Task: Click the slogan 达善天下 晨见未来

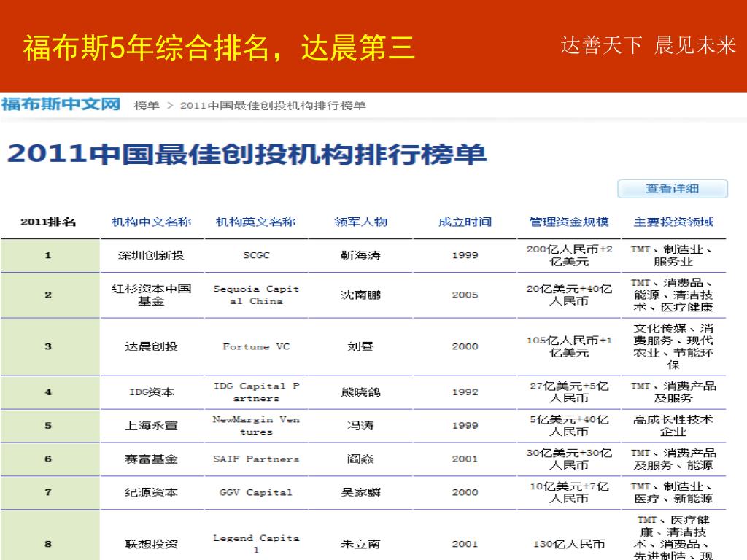Action: pos(648,45)
